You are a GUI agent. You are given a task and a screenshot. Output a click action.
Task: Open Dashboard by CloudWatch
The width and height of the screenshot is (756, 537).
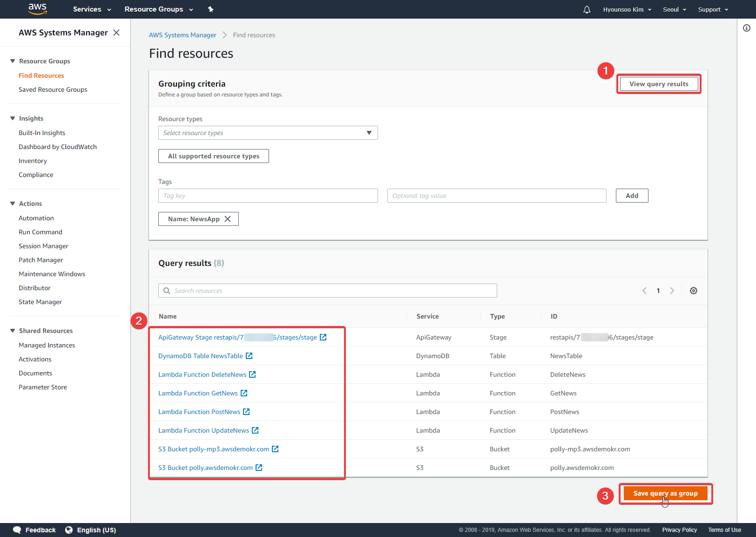pyautogui.click(x=58, y=147)
